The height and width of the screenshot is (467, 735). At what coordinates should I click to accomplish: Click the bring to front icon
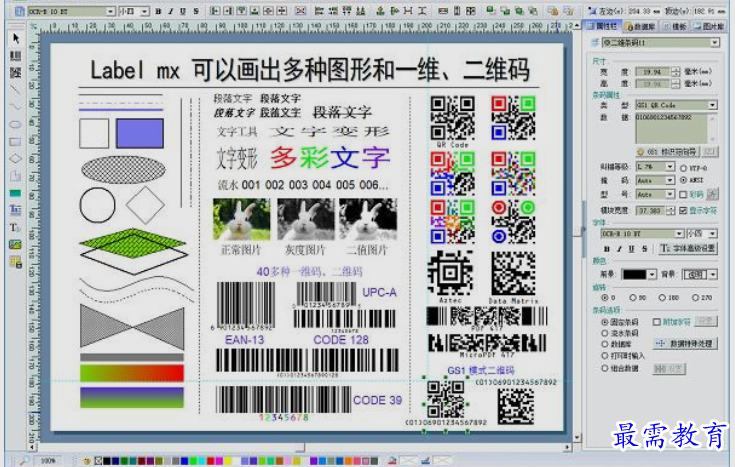tap(490, 10)
